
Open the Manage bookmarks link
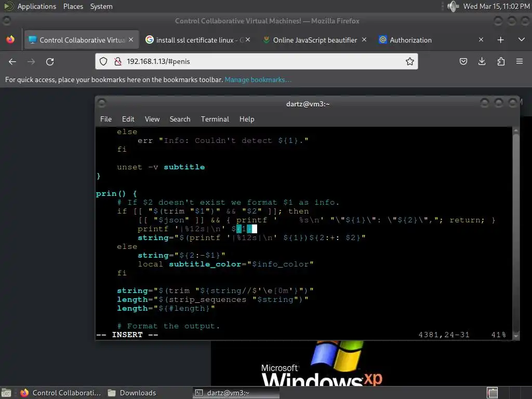[x=258, y=79]
